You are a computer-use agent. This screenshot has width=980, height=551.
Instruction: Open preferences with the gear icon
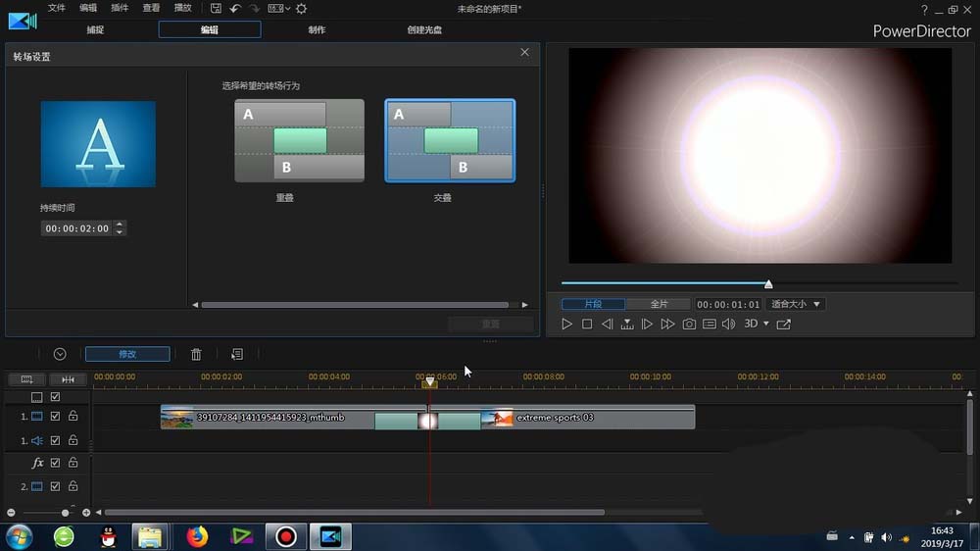302,9
